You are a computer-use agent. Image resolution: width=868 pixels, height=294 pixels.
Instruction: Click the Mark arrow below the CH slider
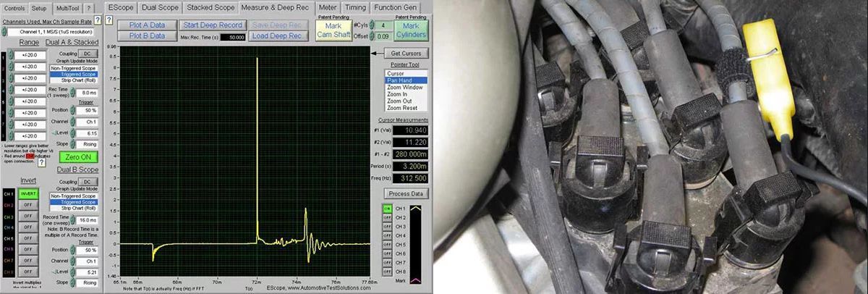(417, 279)
